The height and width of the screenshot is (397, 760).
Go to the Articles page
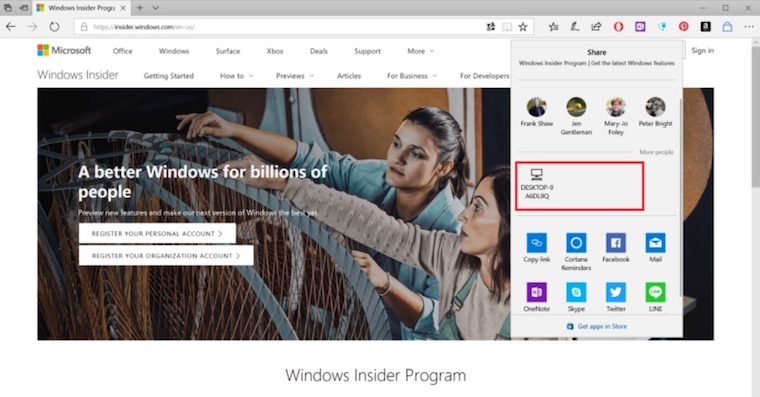(x=349, y=76)
